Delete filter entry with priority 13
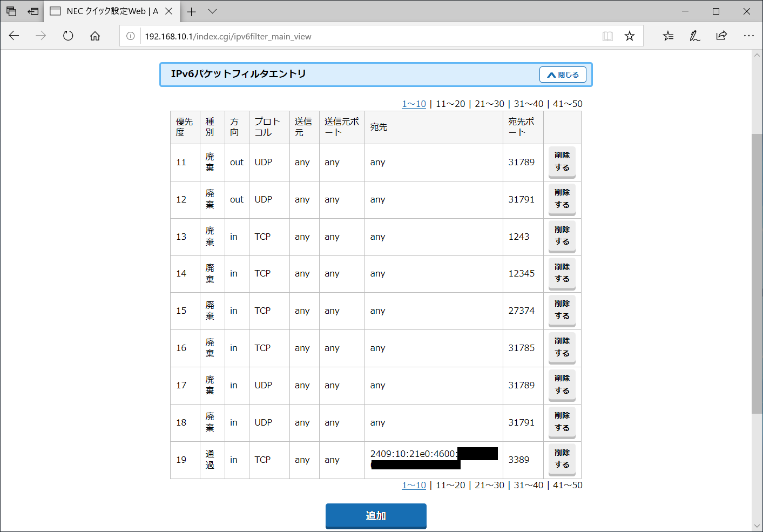Viewport: 763px width, 532px height. 562,237
